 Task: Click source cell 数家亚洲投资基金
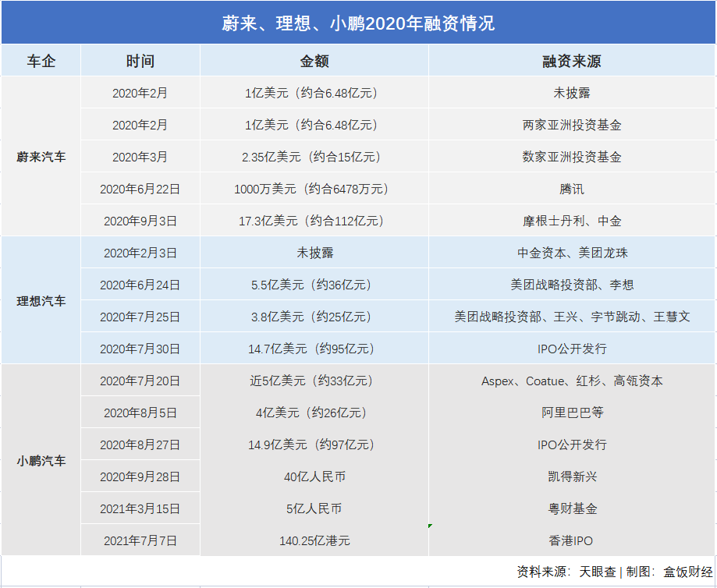(x=572, y=157)
